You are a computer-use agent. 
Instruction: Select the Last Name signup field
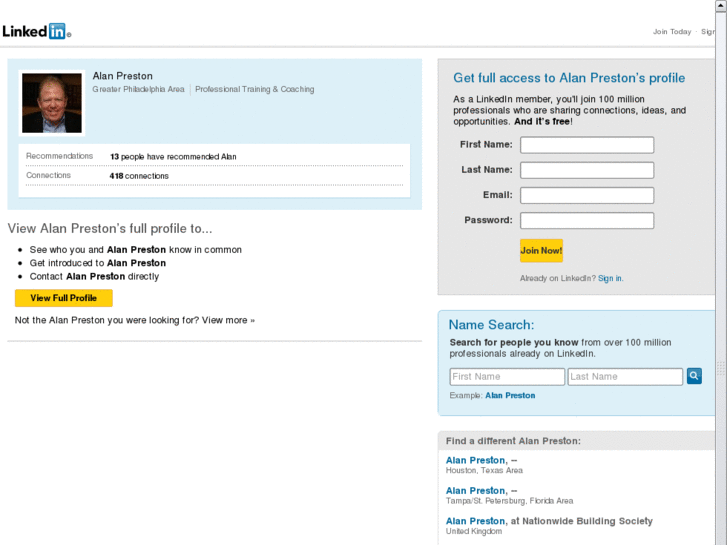coord(587,170)
